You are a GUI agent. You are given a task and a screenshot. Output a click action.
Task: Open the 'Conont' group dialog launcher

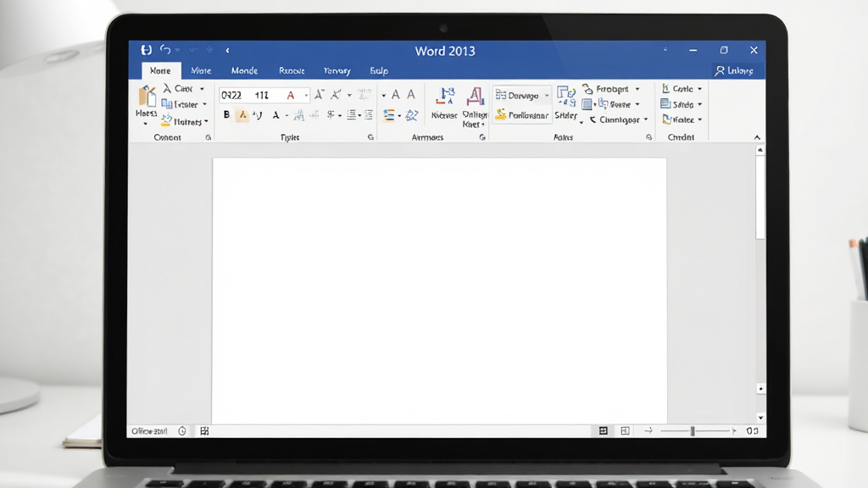(209, 137)
